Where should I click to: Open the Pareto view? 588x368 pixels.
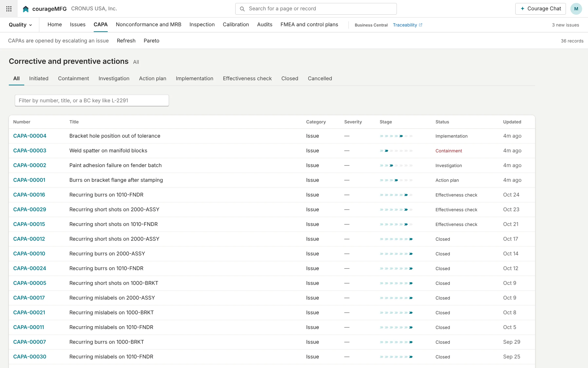coord(151,41)
